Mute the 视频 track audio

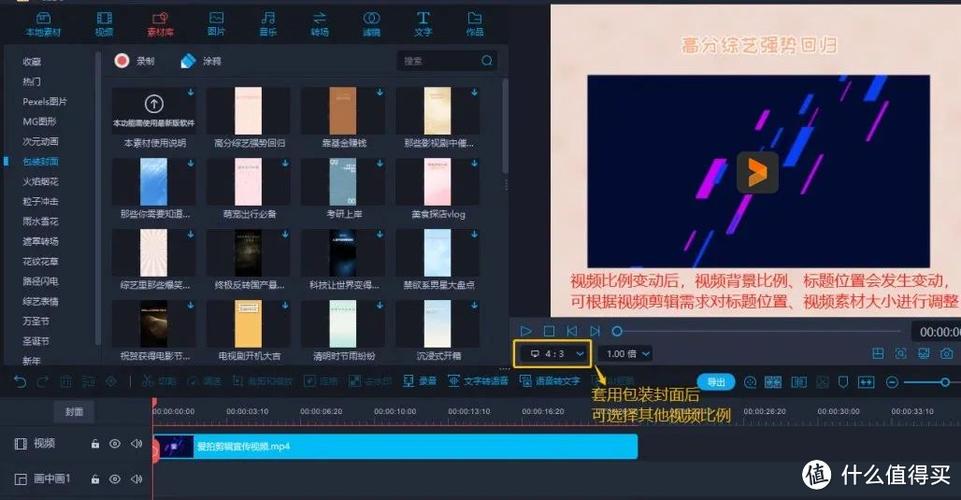pos(136,444)
